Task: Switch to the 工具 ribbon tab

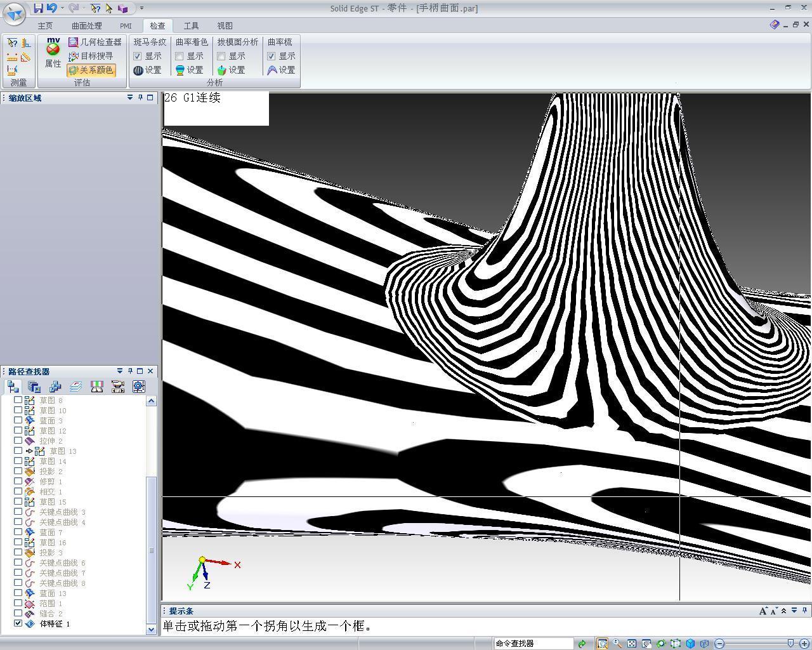Action: (191, 26)
